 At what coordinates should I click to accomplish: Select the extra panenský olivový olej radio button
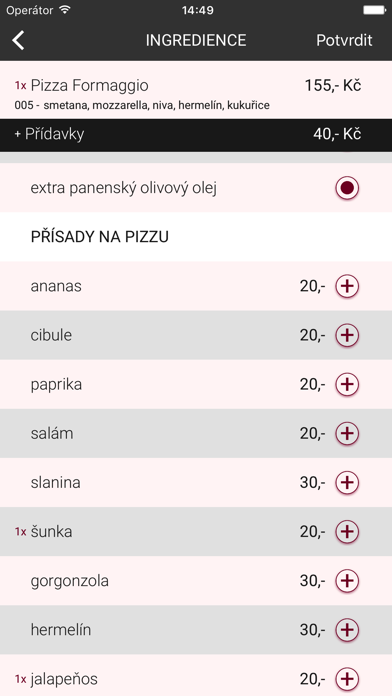tap(347, 188)
